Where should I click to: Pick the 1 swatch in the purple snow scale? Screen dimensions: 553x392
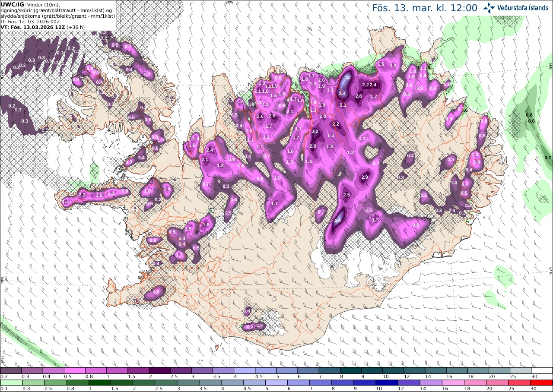click(117, 370)
